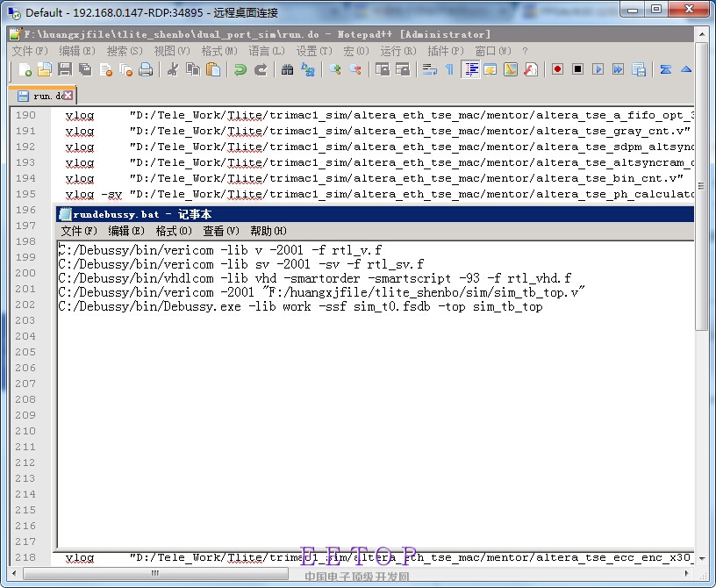
Task: Open 帮助(H) menu in the Notepad window
Action: [x=268, y=231]
